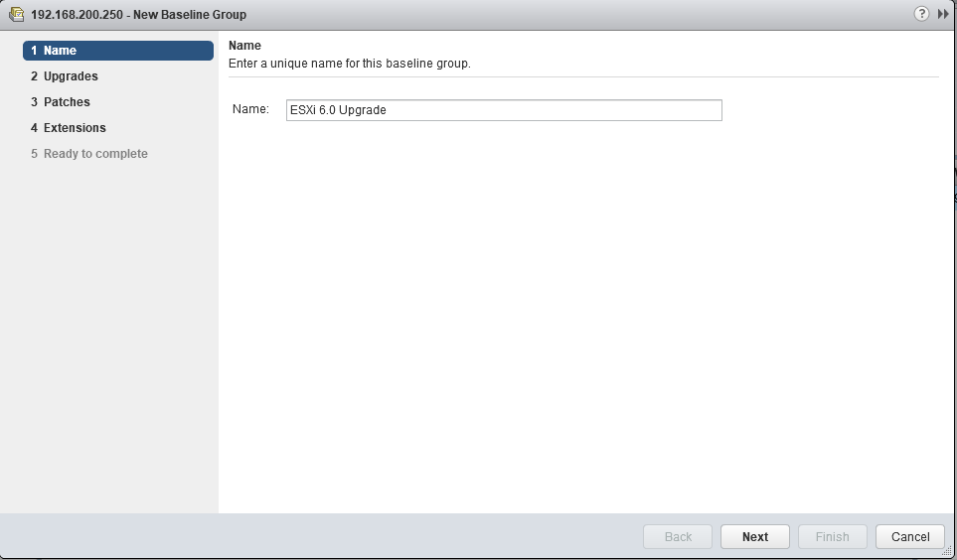Click the baseline group icon in title bar
Image resolution: width=957 pixels, height=560 pixels.
point(16,15)
